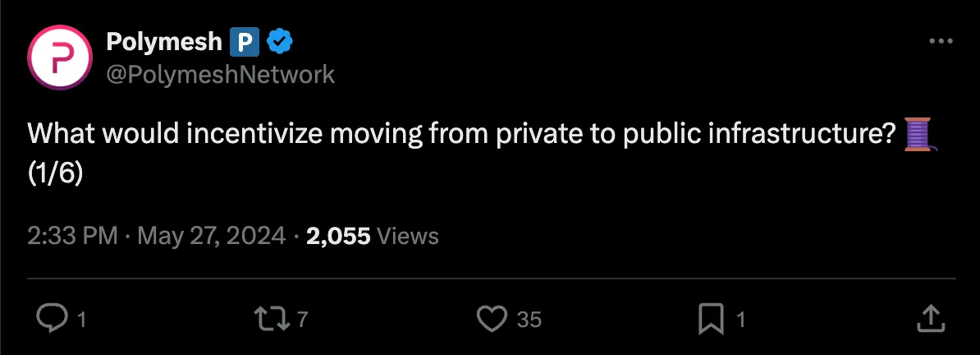
Task: Click the tweet text about public infrastructure
Action: pos(460,132)
